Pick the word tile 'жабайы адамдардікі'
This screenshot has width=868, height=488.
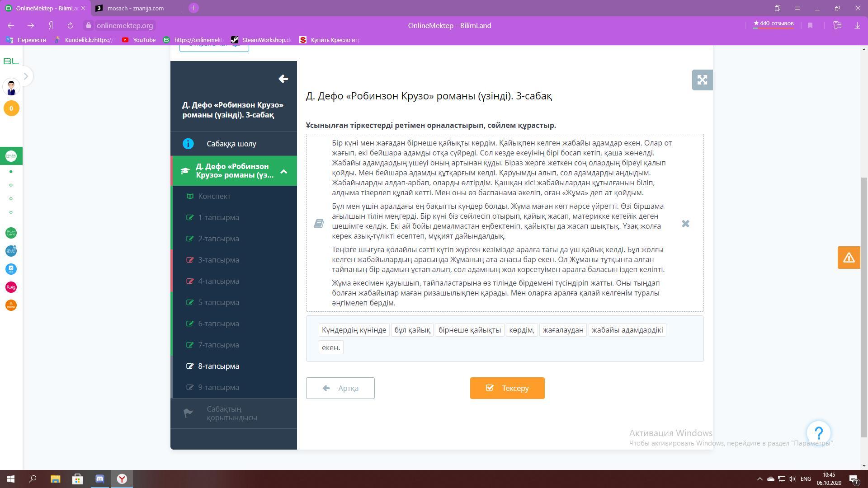coord(627,330)
